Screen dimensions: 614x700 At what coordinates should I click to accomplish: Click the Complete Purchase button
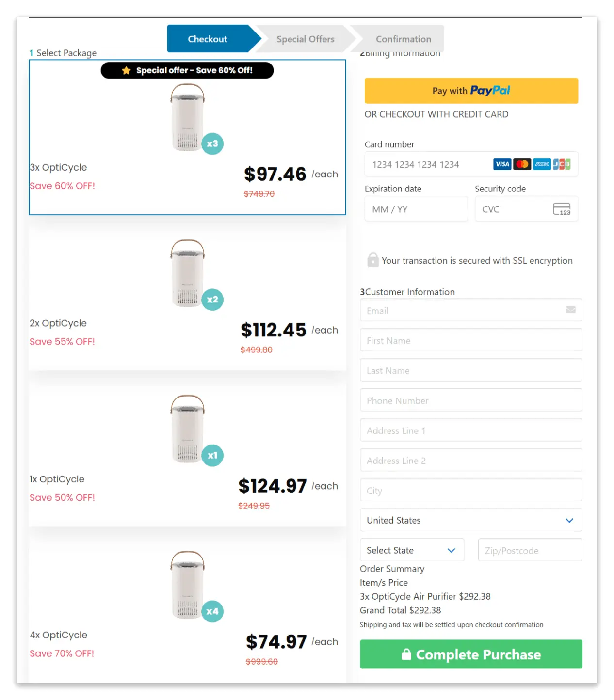point(470,654)
